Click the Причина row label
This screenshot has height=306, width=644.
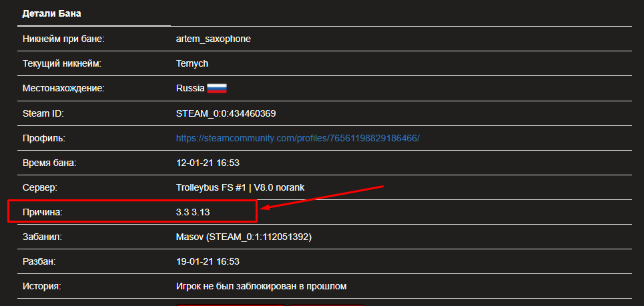point(43,212)
